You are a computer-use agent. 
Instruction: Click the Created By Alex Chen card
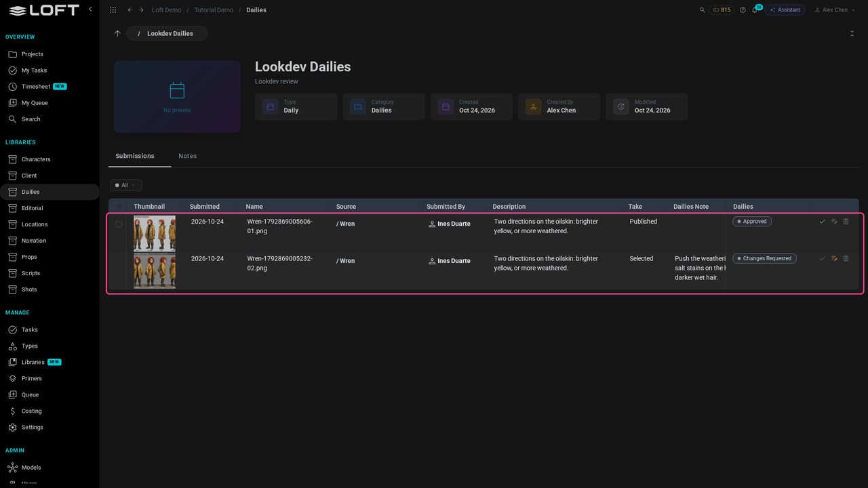point(559,106)
